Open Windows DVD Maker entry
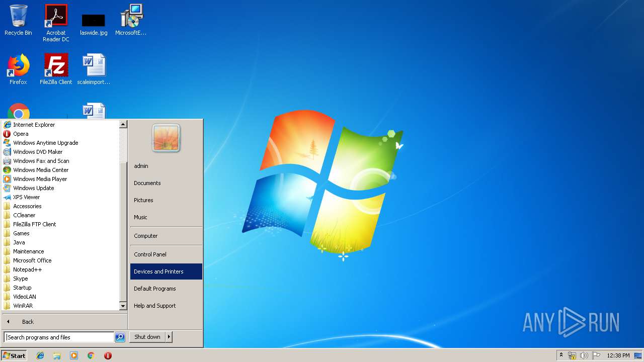The height and width of the screenshot is (362, 644). click(x=60, y=152)
